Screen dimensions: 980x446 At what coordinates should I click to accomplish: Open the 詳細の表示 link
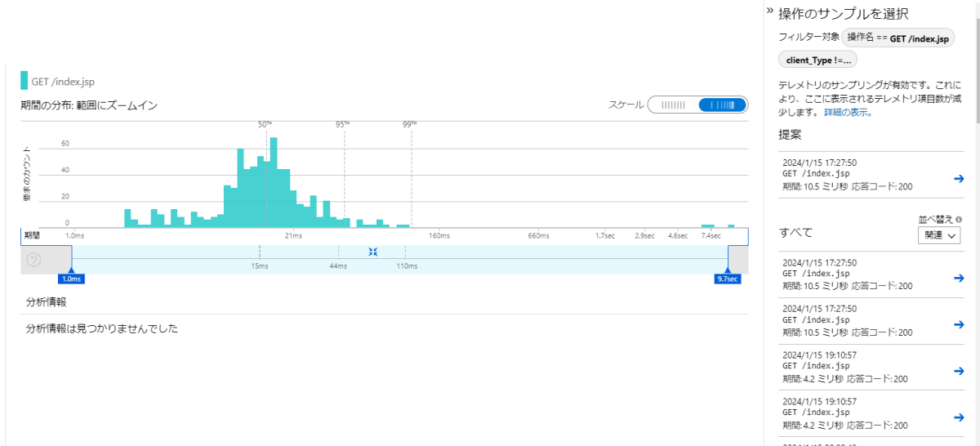[x=848, y=112]
